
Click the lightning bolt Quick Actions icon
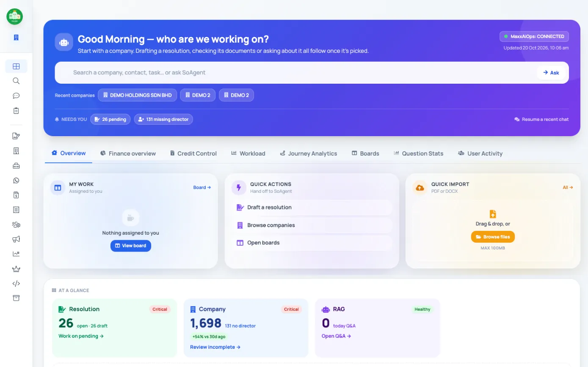click(x=239, y=187)
